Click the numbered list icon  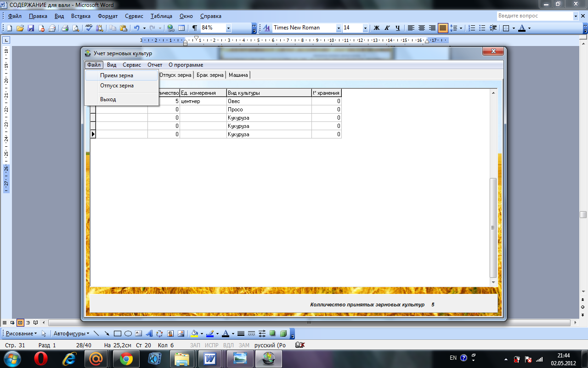click(x=472, y=28)
